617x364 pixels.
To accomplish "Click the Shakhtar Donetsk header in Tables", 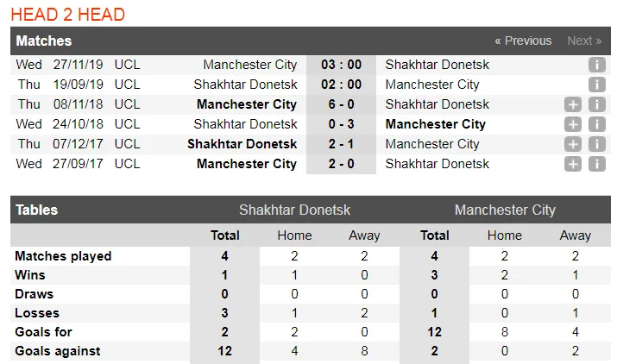I will [294, 210].
